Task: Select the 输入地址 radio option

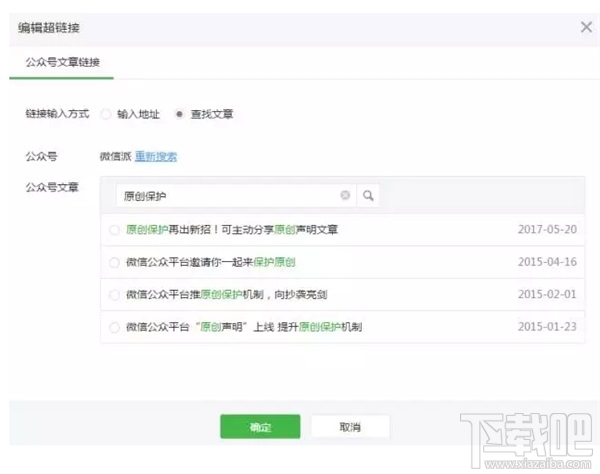Action: [x=106, y=114]
